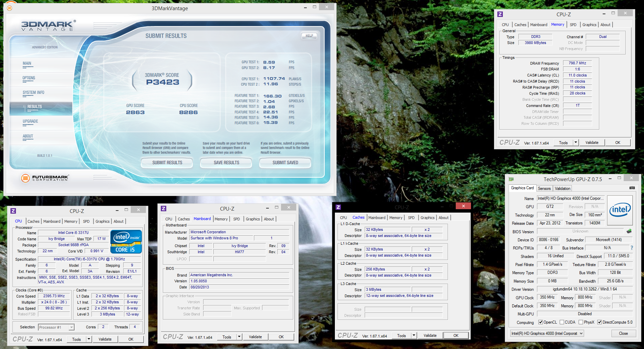Toggle the CUDA checkbox in GPU-Z
Viewport: 644px width, 349px height.
(x=562, y=322)
